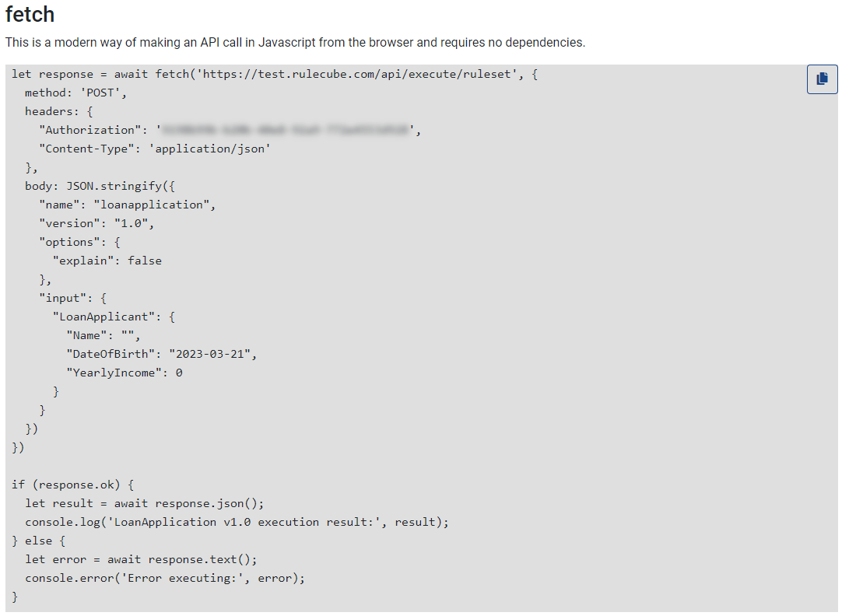The height and width of the screenshot is (616, 842).
Task: Click the "fetch" section heading
Action: click(30, 15)
